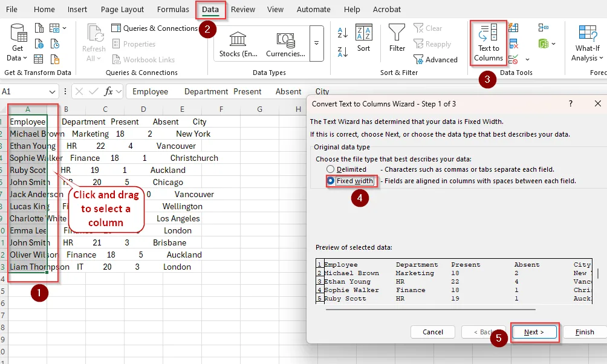Select the Fixed width radio option
Screen dimensions: 607x364
[330, 181]
